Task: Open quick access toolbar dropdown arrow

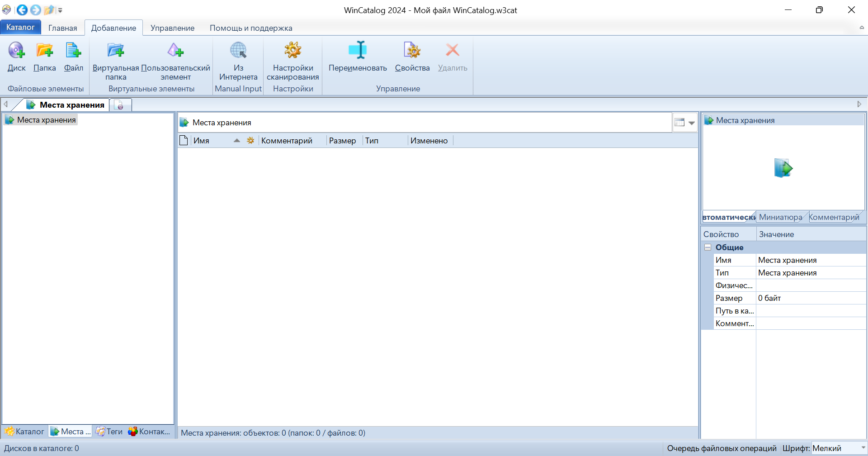Action: tap(60, 10)
